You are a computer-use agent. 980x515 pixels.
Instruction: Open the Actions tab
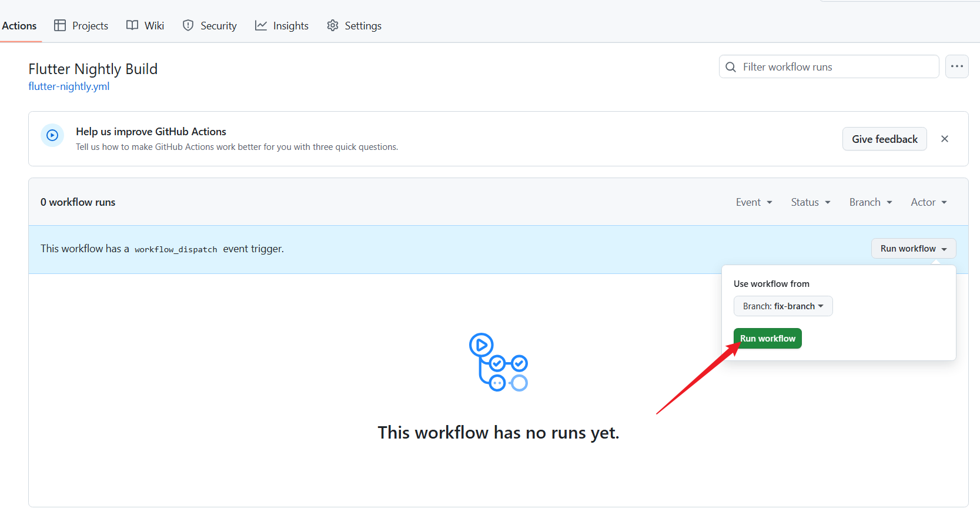pyautogui.click(x=19, y=26)
